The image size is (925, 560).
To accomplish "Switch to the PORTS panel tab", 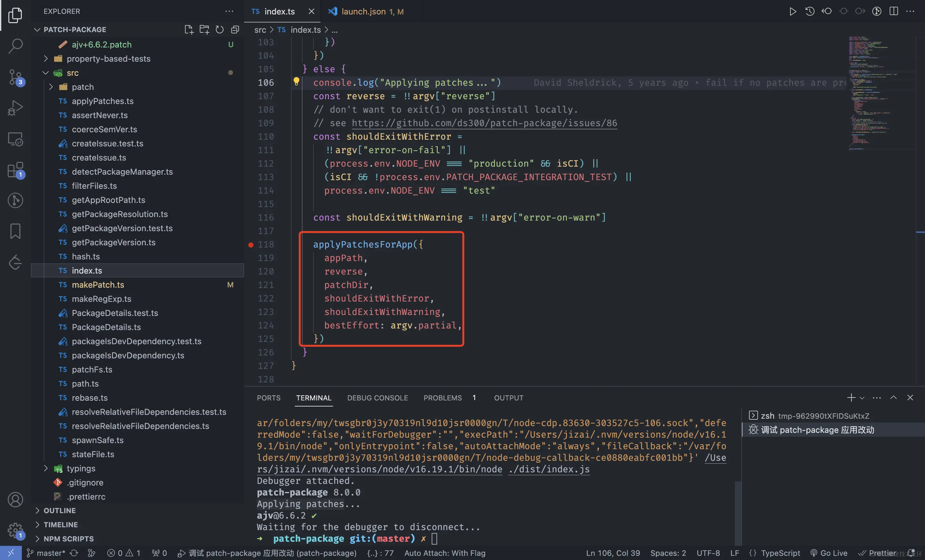I will [269, 398].
